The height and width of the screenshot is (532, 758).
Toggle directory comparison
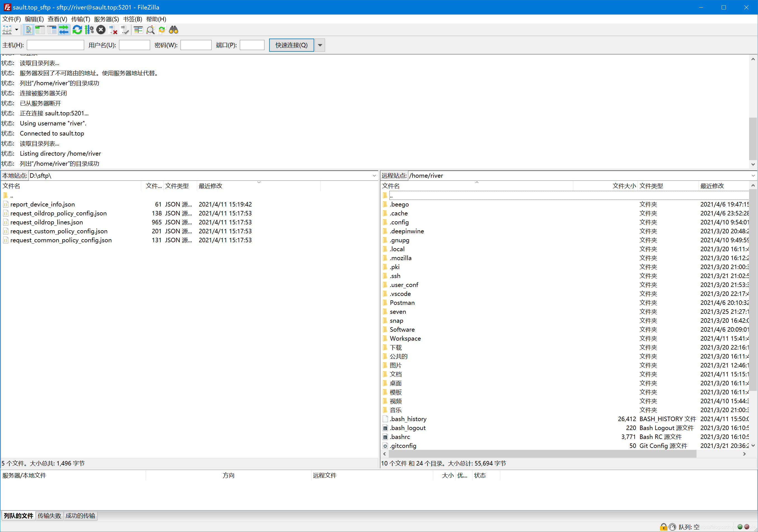tap(150, 30)
